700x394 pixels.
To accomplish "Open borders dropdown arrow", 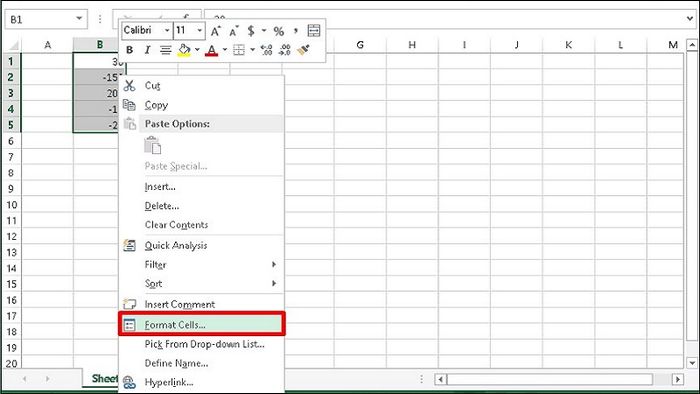I will 252,50.
